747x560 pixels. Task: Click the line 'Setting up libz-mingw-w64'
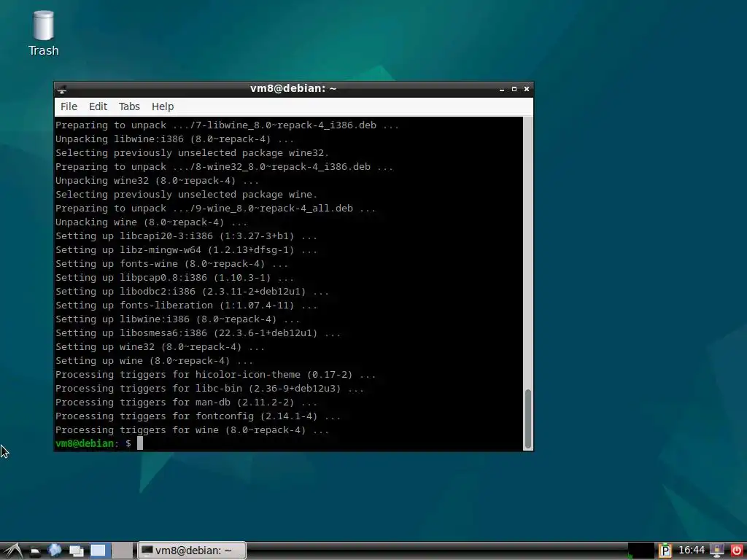[186, 250]
